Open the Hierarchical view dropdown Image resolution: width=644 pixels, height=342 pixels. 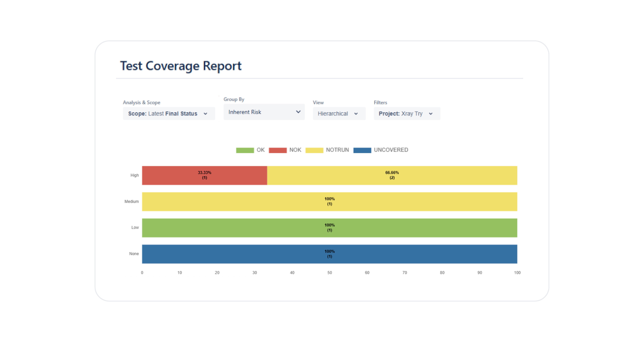339,113
